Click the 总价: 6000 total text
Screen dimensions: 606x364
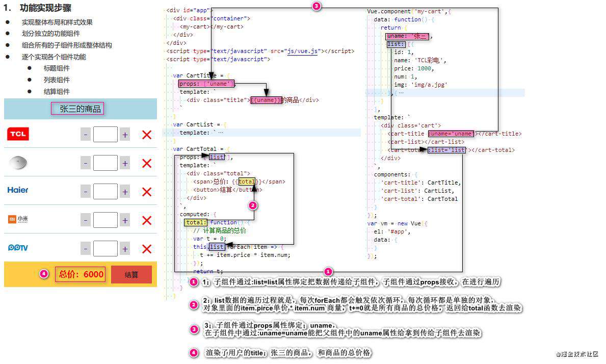pos(81,274)
